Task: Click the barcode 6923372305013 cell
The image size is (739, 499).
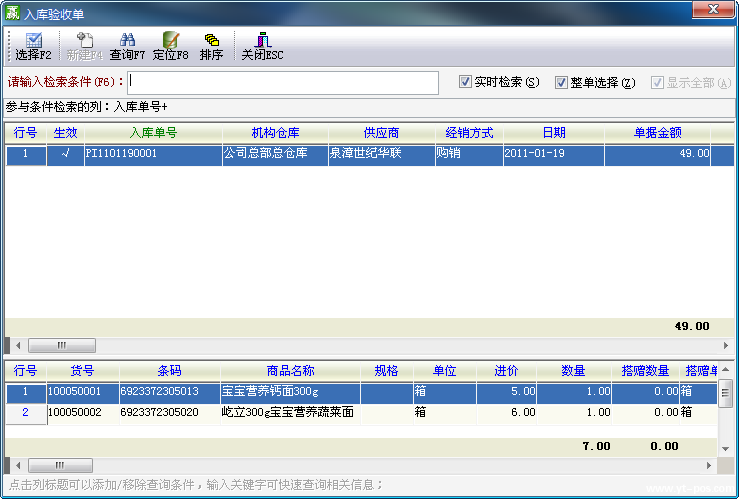Action: pyautogui.click(x=170, y=393)
